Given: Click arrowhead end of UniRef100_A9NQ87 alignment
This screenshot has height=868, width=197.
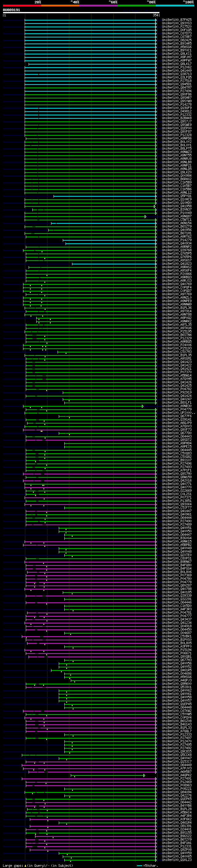Looking at the screenshot, I should (146, 217).
